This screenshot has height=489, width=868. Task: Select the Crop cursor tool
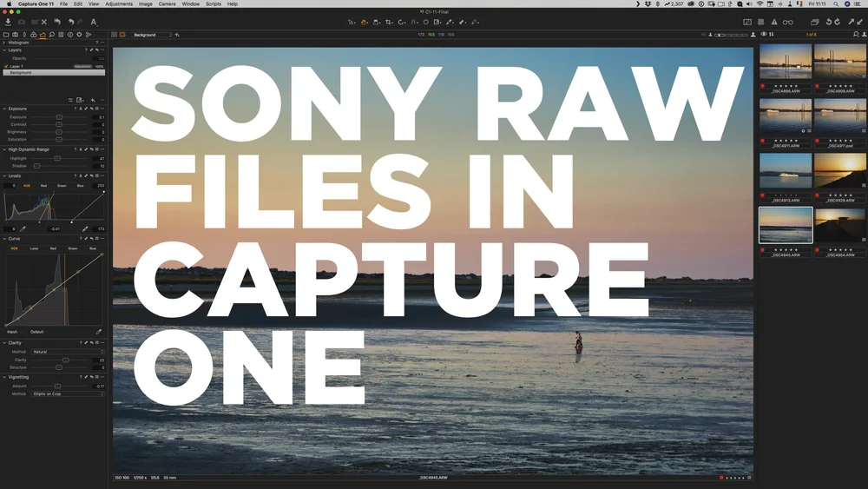(389, 23)
